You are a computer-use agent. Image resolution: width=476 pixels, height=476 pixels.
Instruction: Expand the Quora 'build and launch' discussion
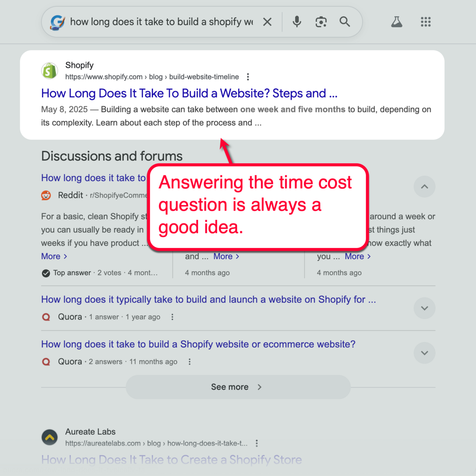tap(424, 308)
